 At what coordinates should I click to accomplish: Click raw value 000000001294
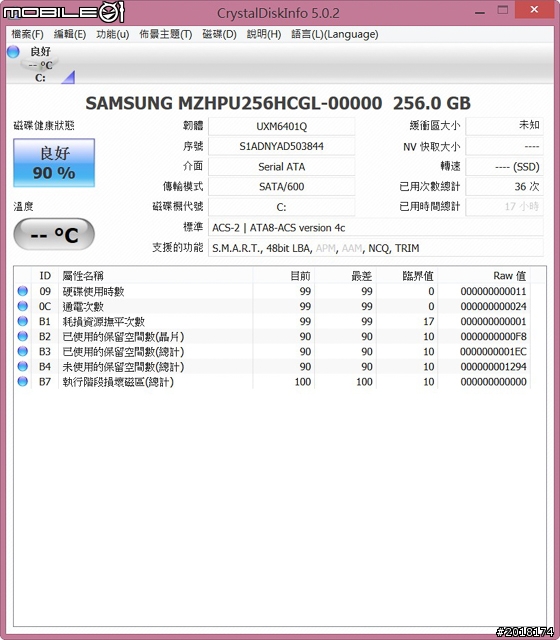493,367
